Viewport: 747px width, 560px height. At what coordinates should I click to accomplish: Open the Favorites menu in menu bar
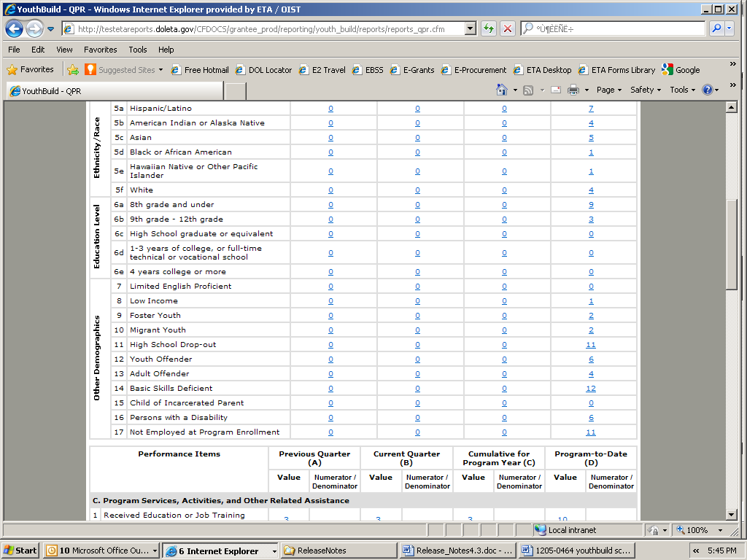[100, 50]
